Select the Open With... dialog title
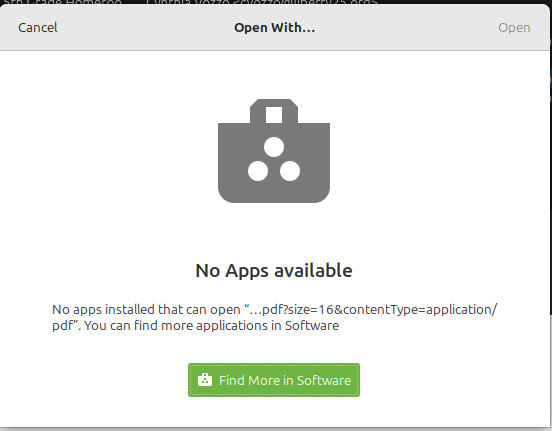The height and width of the screenshot is (431, 552). [x=275, y=27]
